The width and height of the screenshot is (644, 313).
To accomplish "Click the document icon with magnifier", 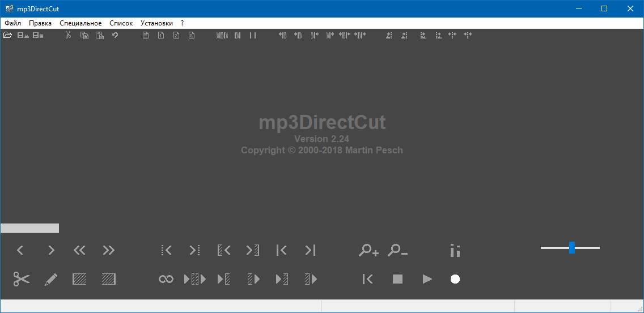I will 192,35.
